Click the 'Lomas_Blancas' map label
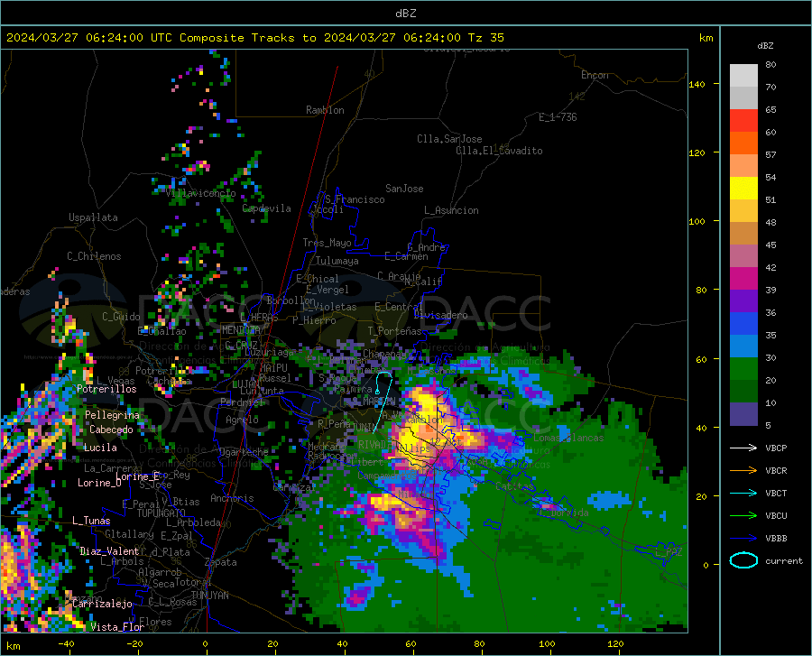Viewport: 812px width, 656px height. point(568,438)
